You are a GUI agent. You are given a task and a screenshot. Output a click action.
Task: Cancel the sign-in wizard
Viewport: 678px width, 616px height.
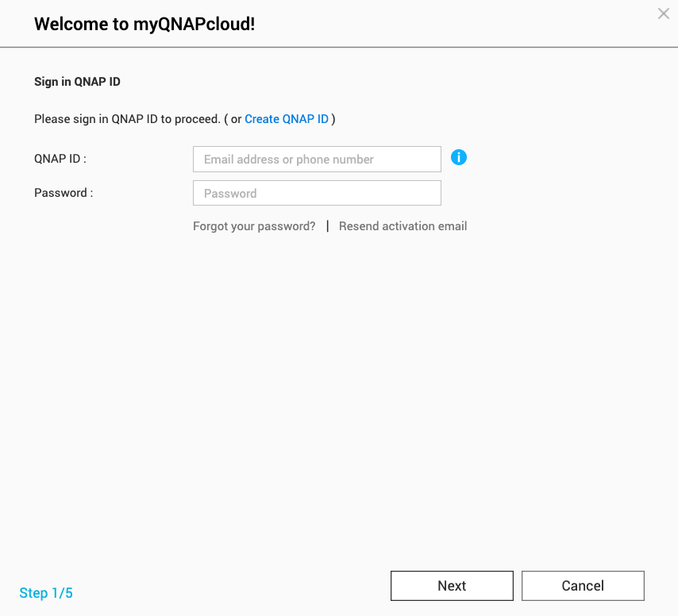[x=583, y=586]
